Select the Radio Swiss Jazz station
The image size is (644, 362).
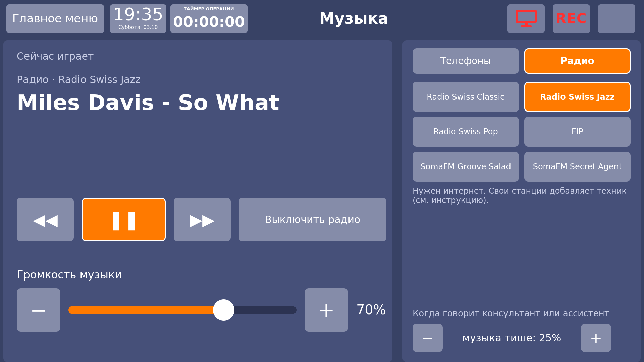[577, 97]
